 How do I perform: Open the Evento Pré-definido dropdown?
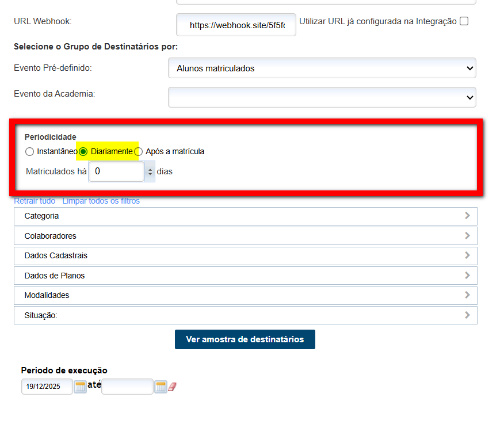tap(322, 68)
